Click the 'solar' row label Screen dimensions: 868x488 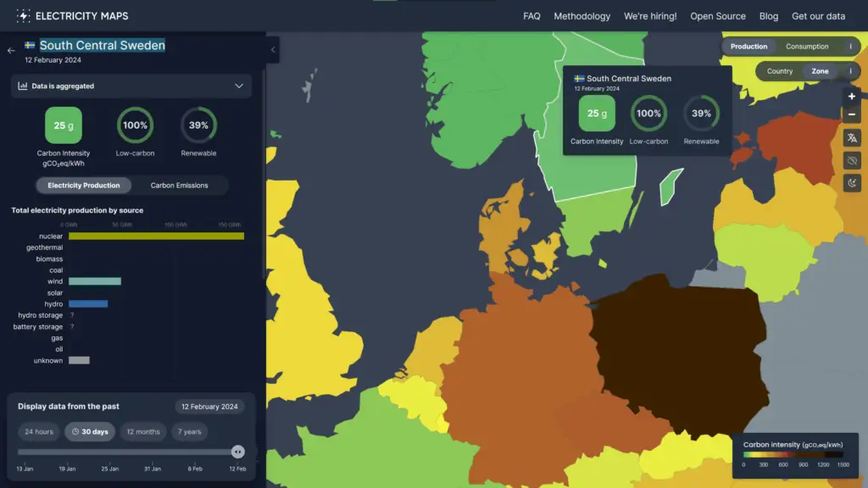[x=55, y=292]
